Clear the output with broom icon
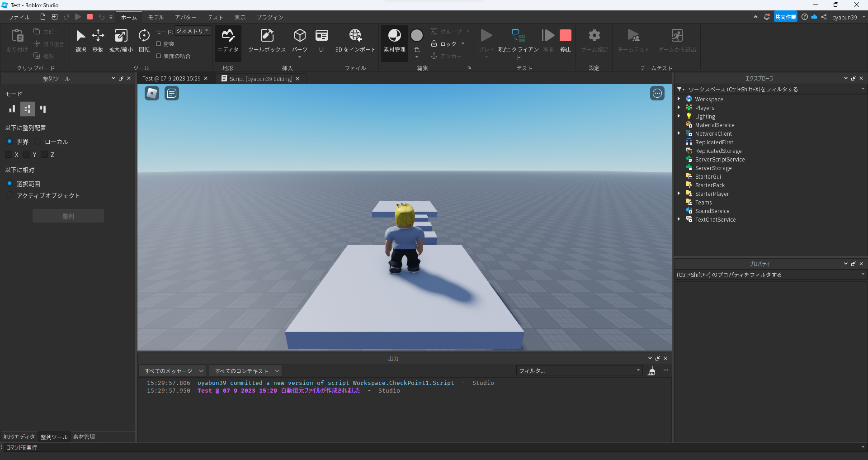The height and width of the screenshot is (460, 868). tap(651, 371)
